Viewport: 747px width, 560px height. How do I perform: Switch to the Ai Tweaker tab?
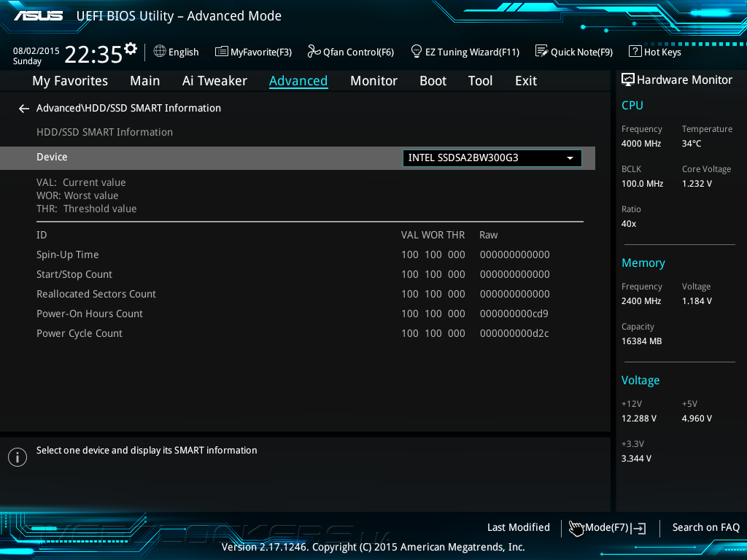[214, 81]
